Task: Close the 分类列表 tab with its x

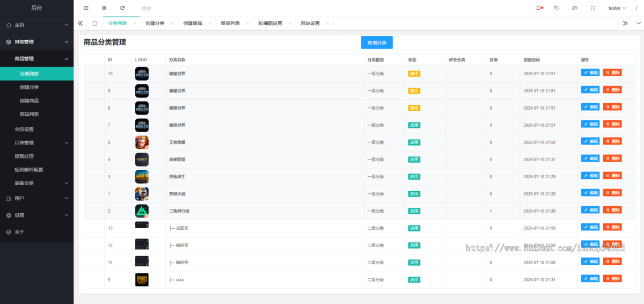Action: [135, 24]
